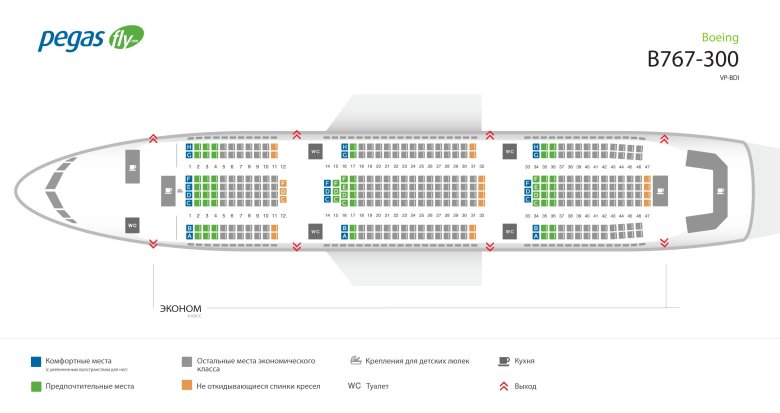Click the 'ЭКОНОМ' class label
The width and height of the screenshot is (780, 413).
click(181, 308)
